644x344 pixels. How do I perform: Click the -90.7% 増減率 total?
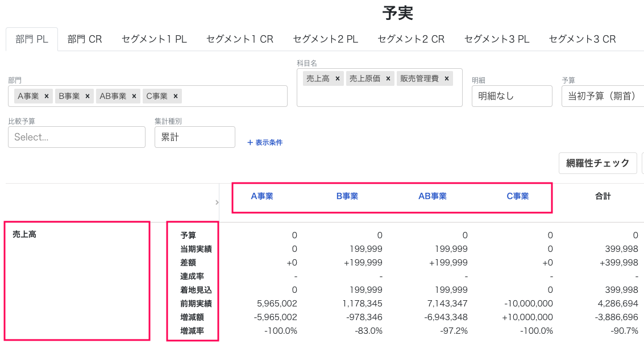click(624, 331)
